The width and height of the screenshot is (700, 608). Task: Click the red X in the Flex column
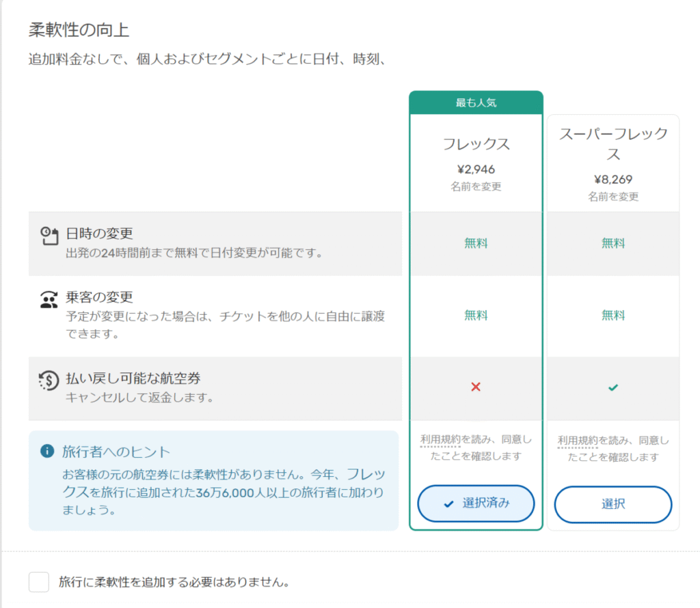[x=476, y=387]
